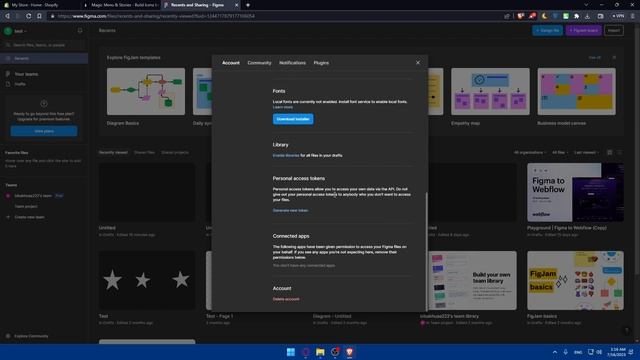This screenshot has height=360, width=640.
Task: Click the crescent moon extension icon
Action: (x=544, y=16)
